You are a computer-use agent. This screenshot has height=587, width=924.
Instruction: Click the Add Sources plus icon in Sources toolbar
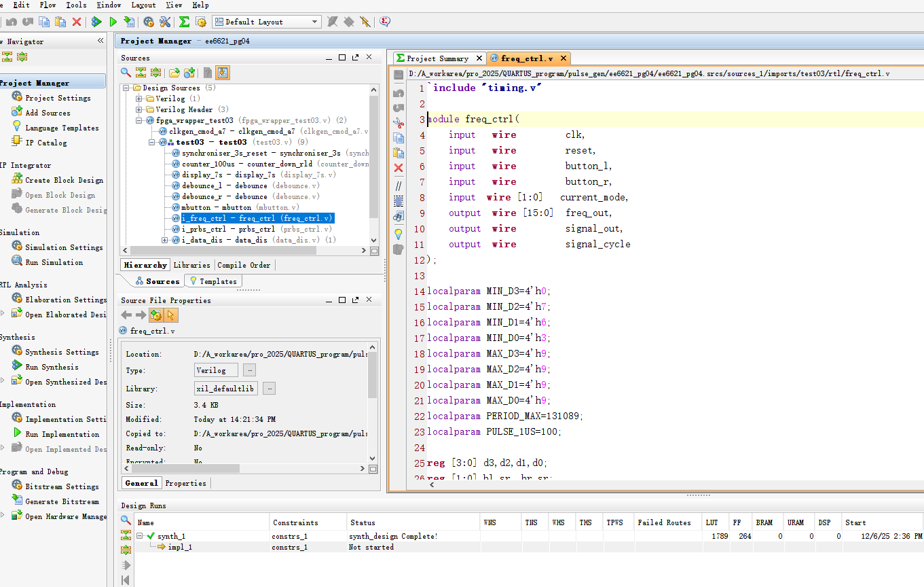[x=190, y=73]
